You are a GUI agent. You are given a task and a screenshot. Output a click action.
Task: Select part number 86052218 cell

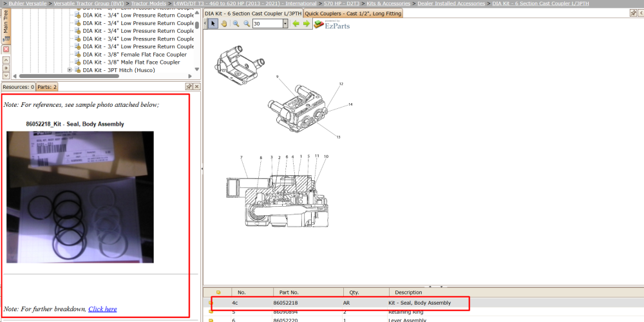click(285, 303)
